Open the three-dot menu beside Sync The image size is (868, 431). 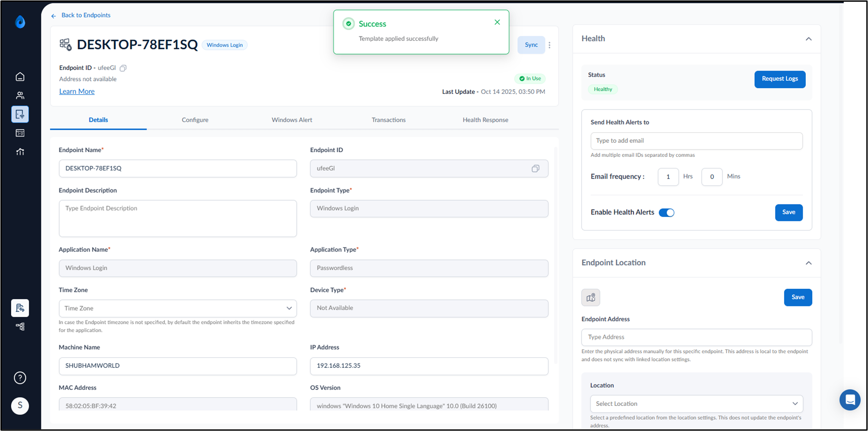pyautogui.click(x=549, y=45)
